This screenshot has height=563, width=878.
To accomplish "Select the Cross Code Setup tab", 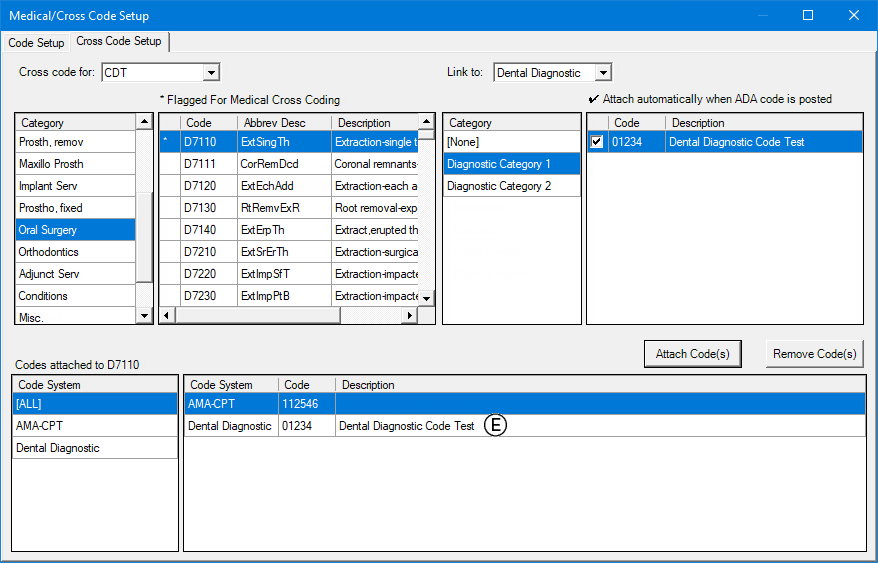I will [x=119, y=42].
